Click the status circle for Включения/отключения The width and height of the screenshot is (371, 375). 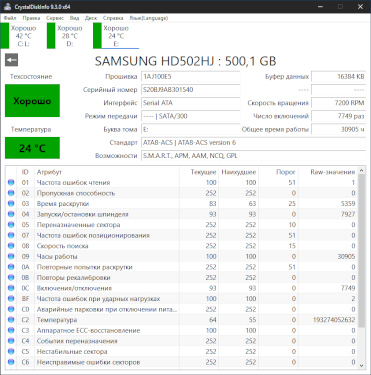pyautogui.click(x=11, y=288)
